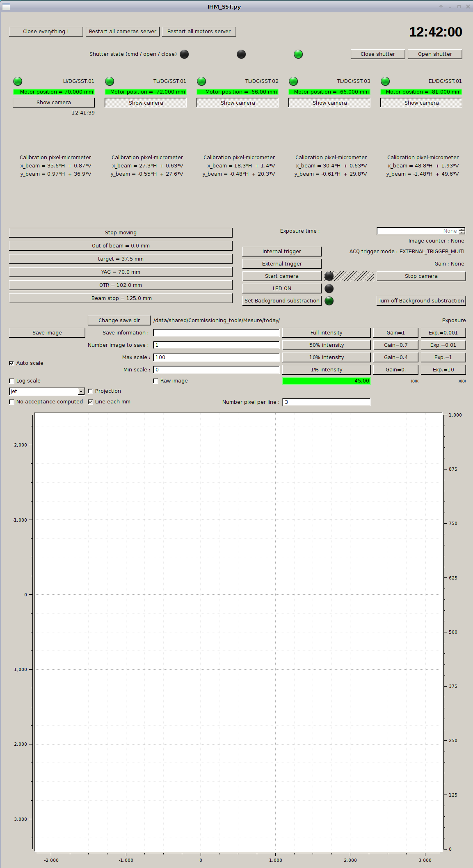Click the LI/DG/SST.01 green status LED

(x=18, y=81)
